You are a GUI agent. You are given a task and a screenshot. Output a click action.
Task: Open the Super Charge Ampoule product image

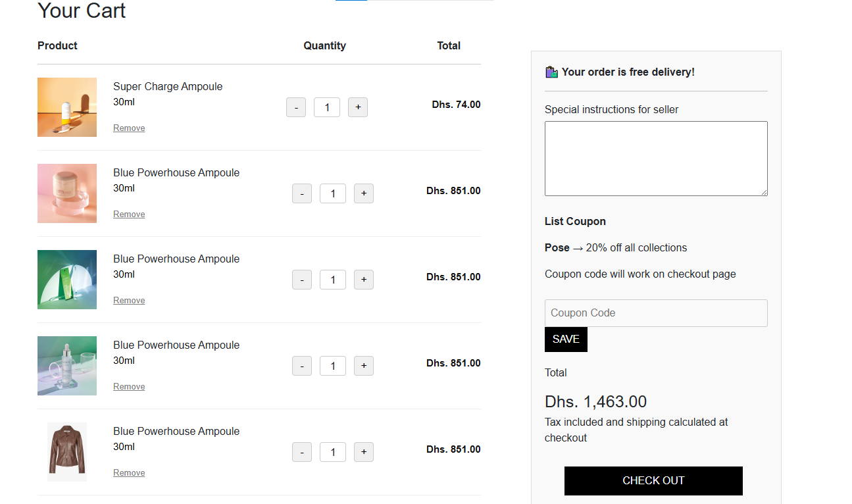pos(67,107)
